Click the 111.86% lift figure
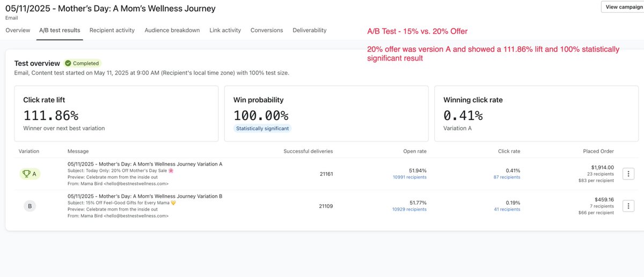This screenshot has width=644, height=277. [51, 115]
